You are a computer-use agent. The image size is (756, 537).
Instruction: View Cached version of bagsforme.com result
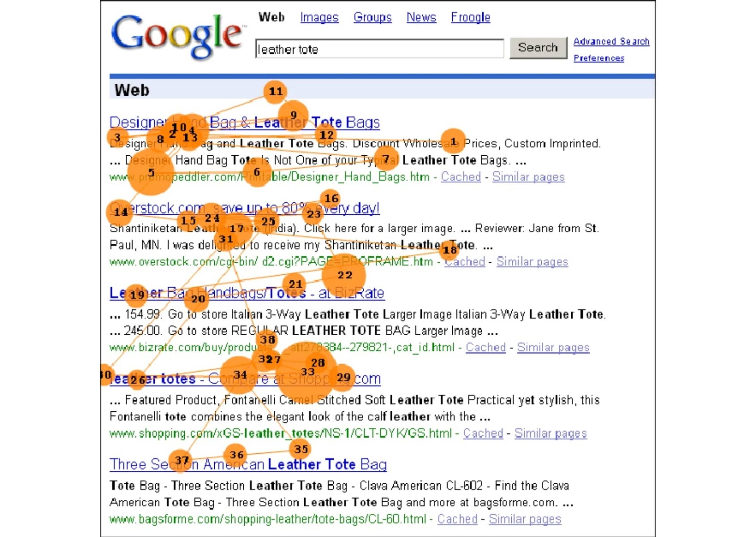click(x=457, y=519)
